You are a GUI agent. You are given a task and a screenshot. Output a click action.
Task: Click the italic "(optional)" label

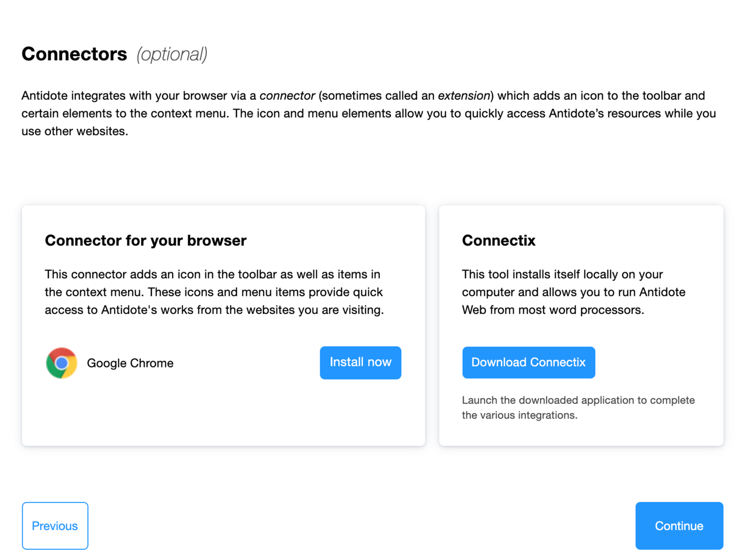click(172, 54)
